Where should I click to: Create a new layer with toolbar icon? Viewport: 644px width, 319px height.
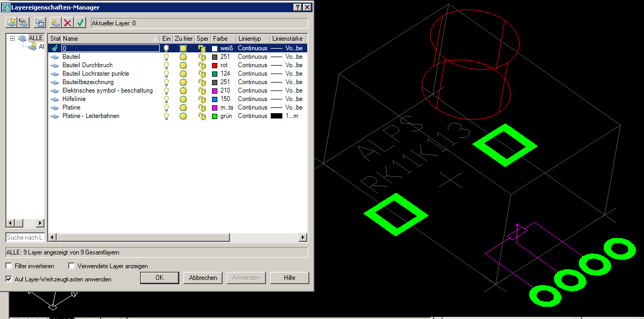click(x=56, y=23)
